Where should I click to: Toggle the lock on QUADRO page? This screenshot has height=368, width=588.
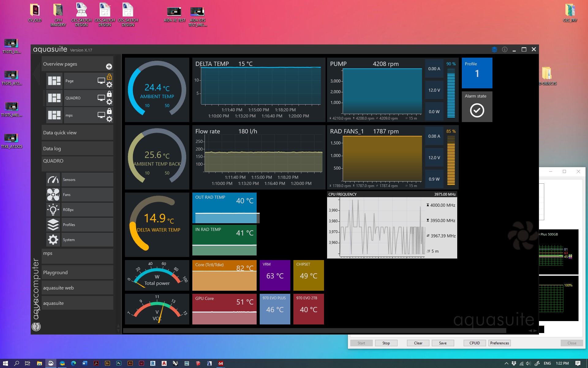pyautogui.click(x=109, y=94)
